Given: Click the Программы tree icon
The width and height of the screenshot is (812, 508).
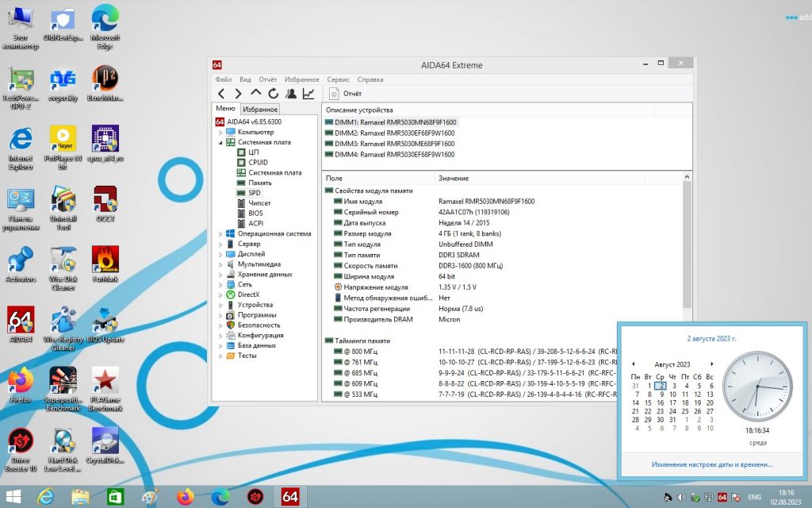Looking at the screenshot, I should coord(231,315).
